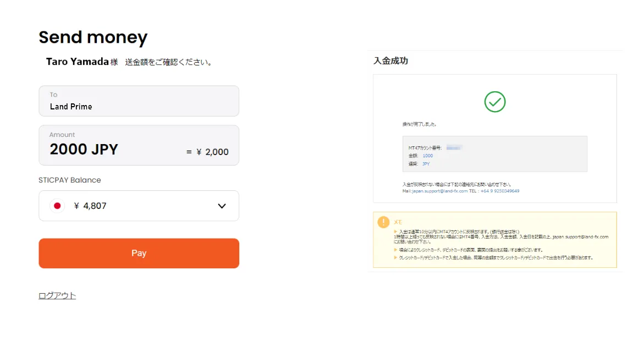Click the メモ note title
The height and width of the screenshot is (358, 644).
398,222
